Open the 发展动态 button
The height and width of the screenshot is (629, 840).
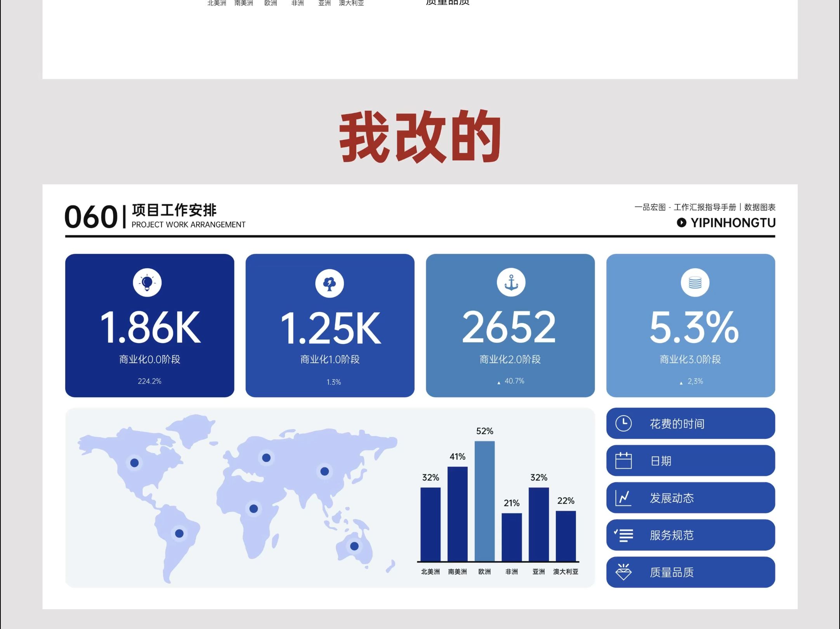pos(691,498)
